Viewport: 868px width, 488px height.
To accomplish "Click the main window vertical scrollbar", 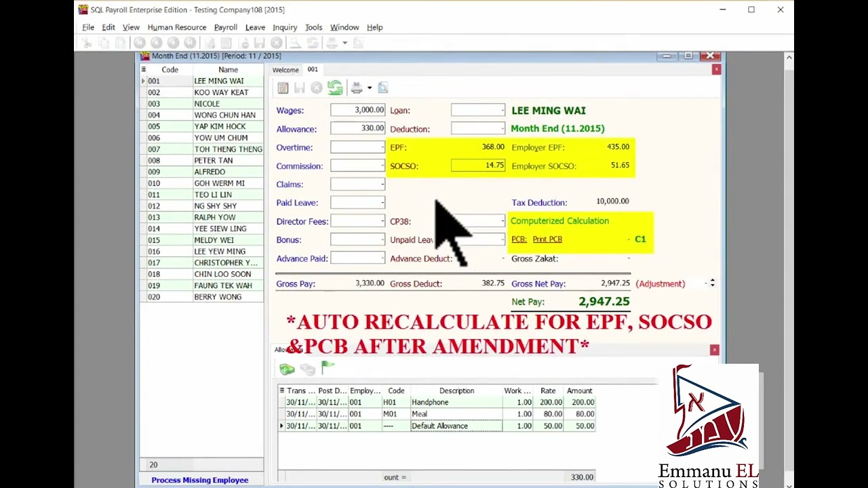I will pos(789,271).
